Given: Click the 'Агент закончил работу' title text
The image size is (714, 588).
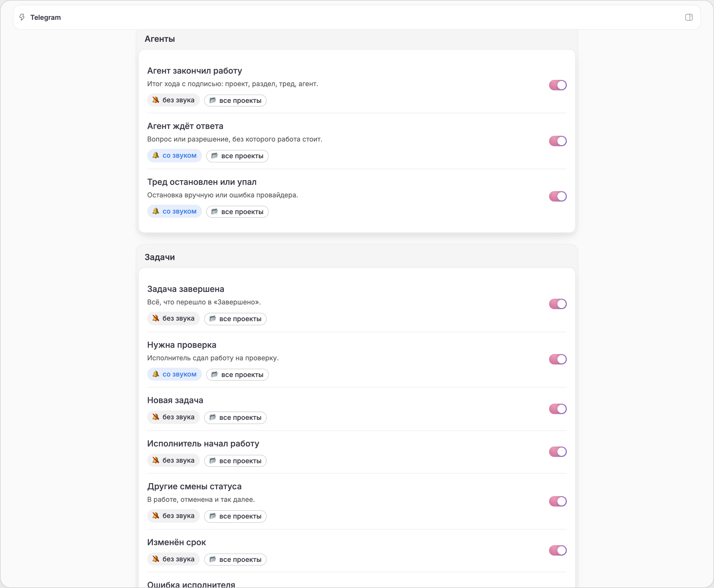Looking at the screenshot, I should tap(195, 71).
